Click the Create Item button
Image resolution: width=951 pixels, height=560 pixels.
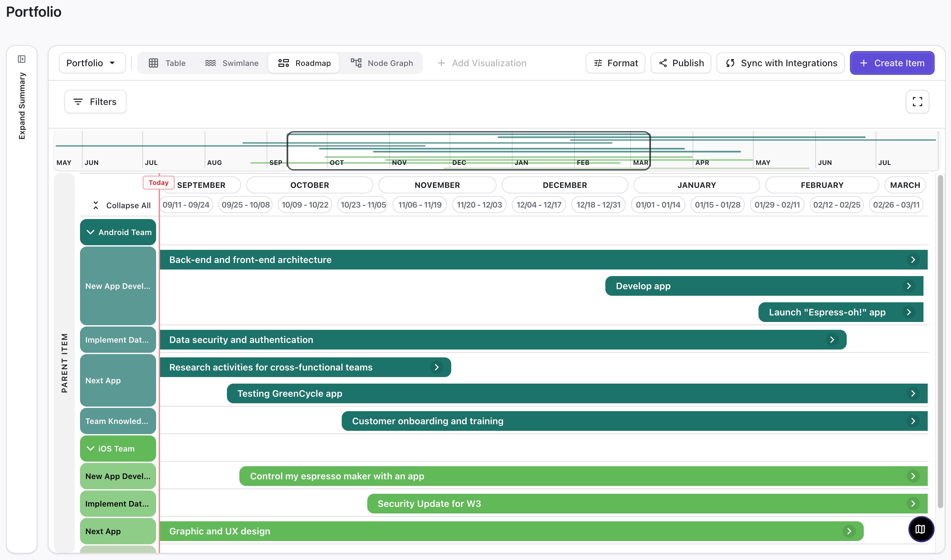(x=892, y=63)
